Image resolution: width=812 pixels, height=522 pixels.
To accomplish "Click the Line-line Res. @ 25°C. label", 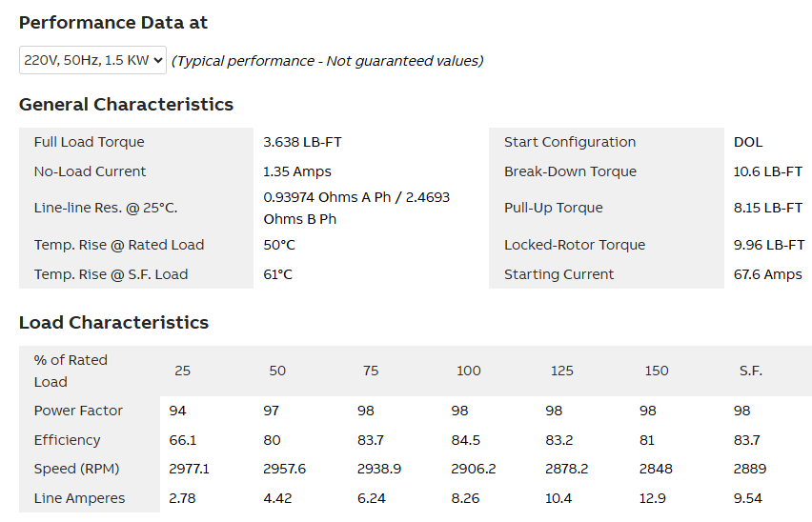I will pyautogui.click(x=106, y=208).
